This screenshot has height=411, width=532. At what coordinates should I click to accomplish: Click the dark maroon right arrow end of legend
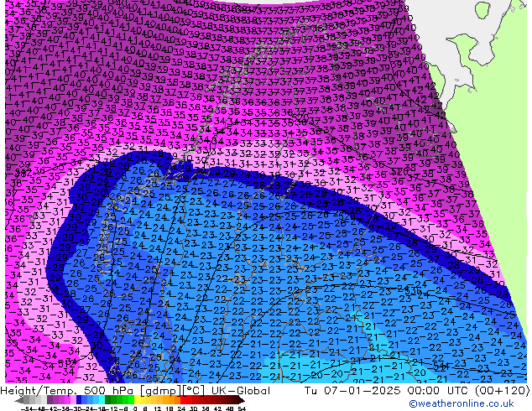coord(242,400)
